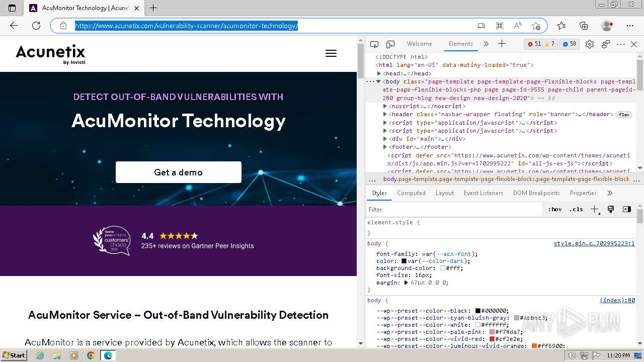Open the errors and warnings counter

click(540, 44)
